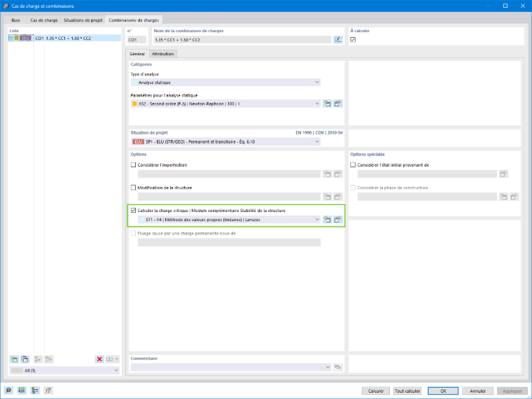Click the olive swatch in the CO1 row
The height and width of the screenshot is (399, 532).
[17, 38]
